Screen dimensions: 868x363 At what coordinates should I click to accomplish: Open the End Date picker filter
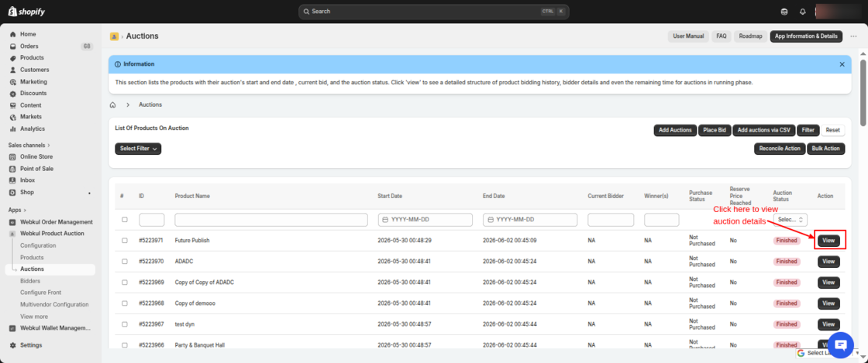pyautogui.click(x=530, y=220)
